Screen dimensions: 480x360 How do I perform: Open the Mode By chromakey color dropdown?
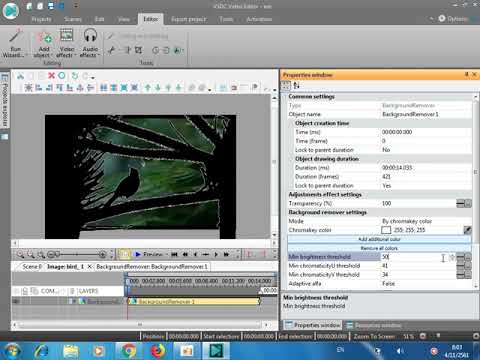[x=426, y=221]
